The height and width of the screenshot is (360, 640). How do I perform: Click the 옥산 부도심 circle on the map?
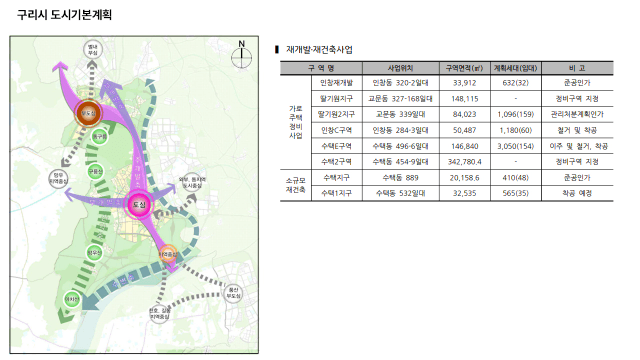(233, 293)
